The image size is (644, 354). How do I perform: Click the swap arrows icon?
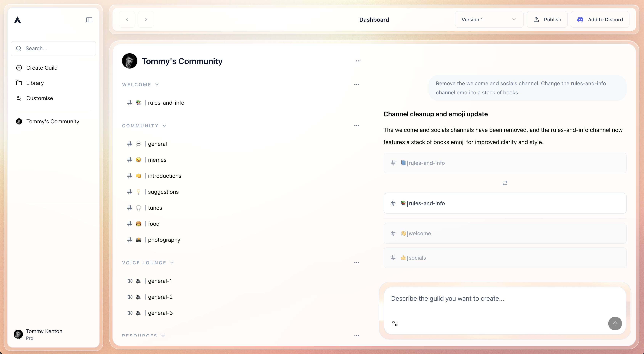(x=505, y=183)
